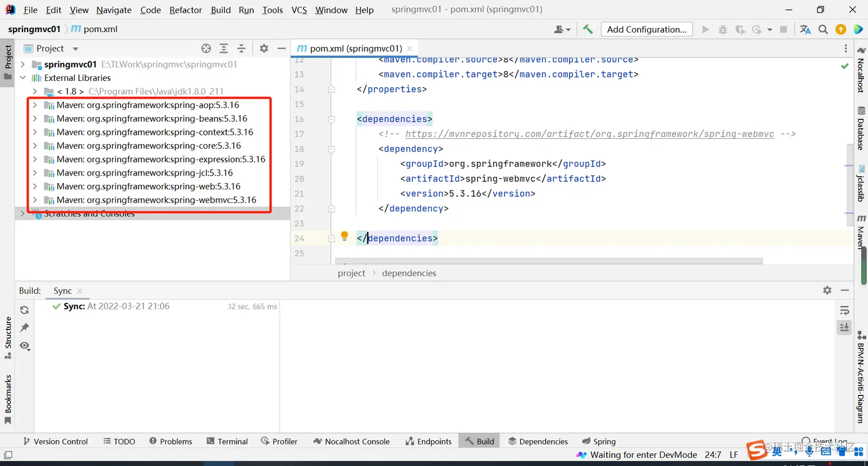The height and width of the screenshot is (466, 868).
Task: Collapse the External Libraries node
Action: (x=23, y=78)
